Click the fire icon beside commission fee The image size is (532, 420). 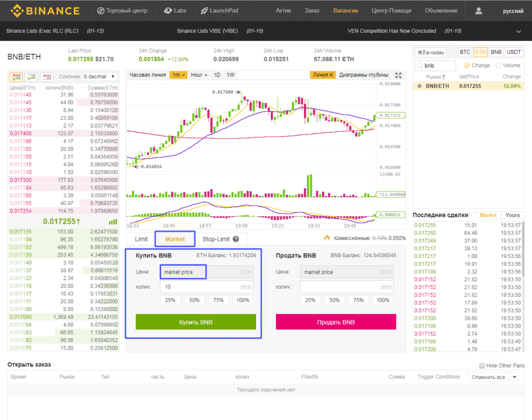point(327,238)
